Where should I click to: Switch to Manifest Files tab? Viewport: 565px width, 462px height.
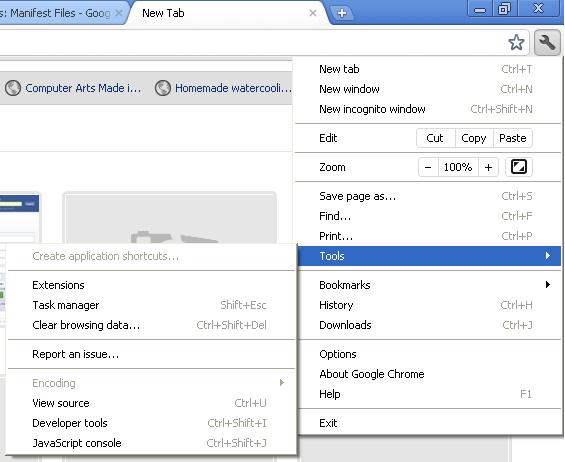coord(61,13)
